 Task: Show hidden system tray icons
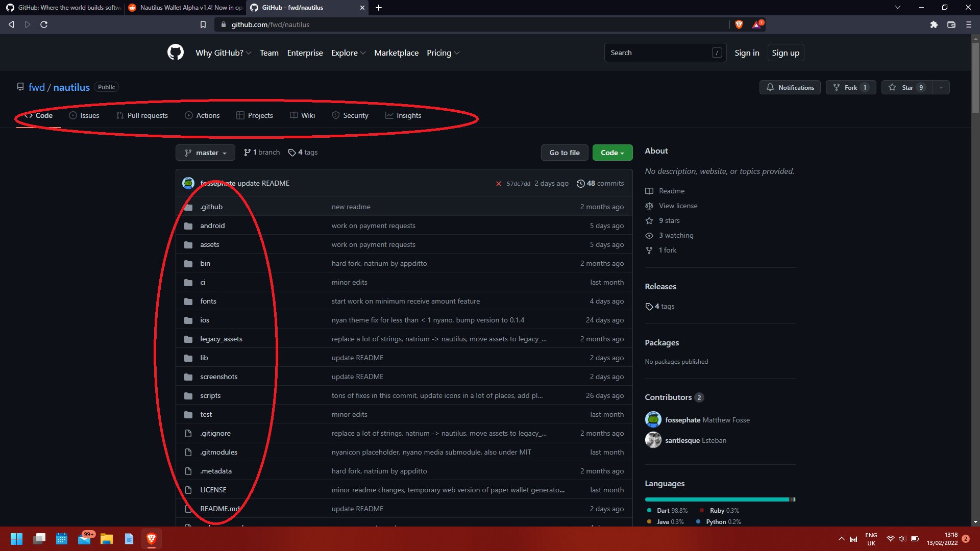click(841, 539)
